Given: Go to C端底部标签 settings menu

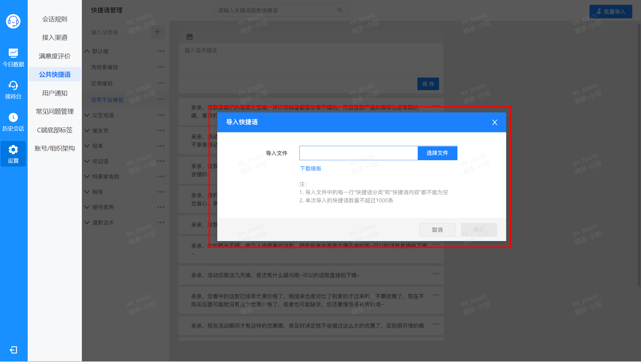Looking at the screenshot, I should click(55, 130).
